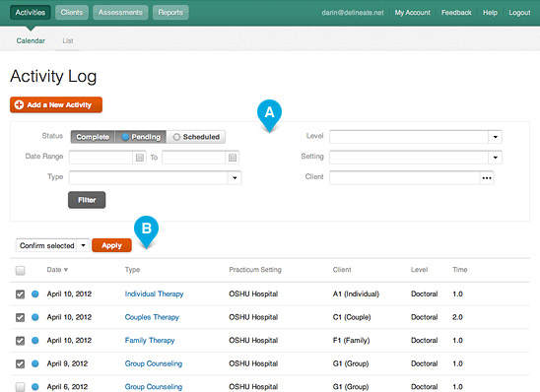The width and height of the screenshot is (540, 392).
Task: Switch to the Calendar sub-tab
Action: (x=31, y=40)
